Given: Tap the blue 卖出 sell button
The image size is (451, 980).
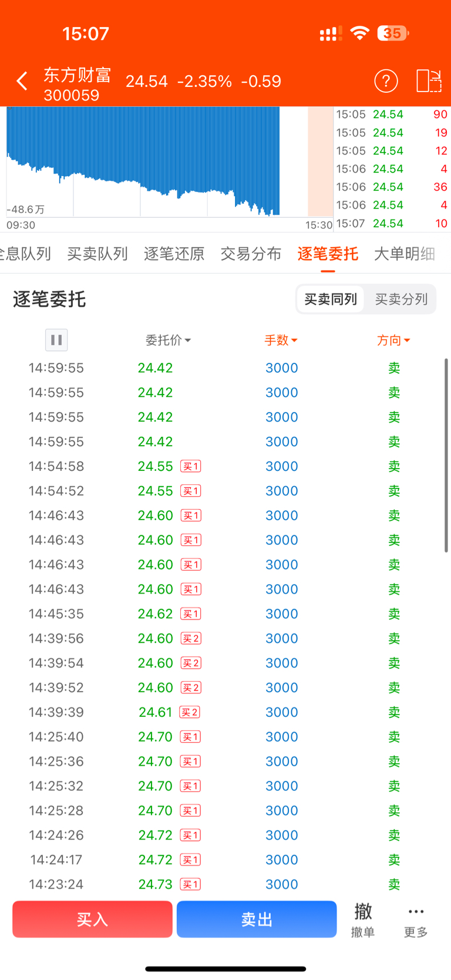Looking at the screenshot, I should (x=257, y=920).
